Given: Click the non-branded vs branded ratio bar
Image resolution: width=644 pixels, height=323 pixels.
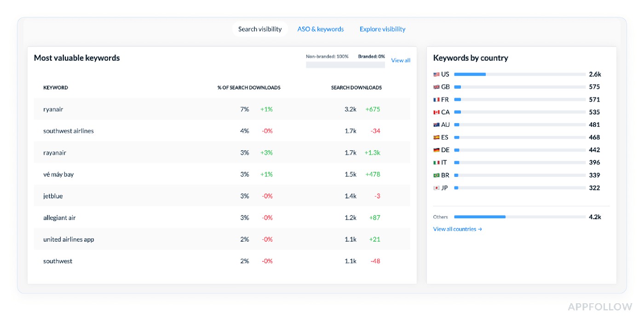Looking at the screenshot, I should pos(345,65).
